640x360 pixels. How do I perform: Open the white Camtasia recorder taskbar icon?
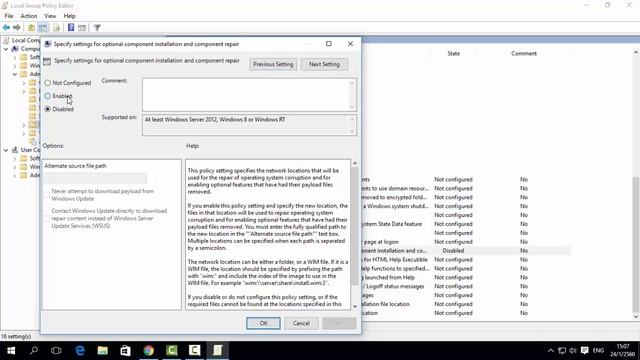[x=194, y=351]
